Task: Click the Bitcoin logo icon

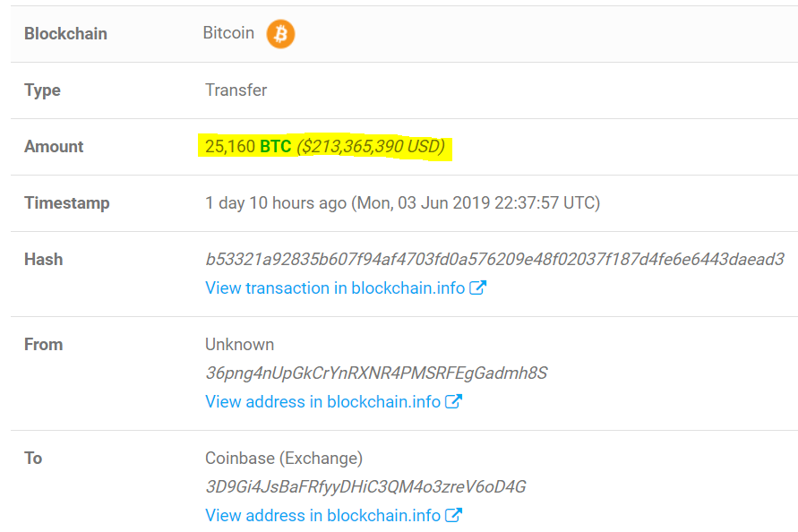Action: coord(279,33)
